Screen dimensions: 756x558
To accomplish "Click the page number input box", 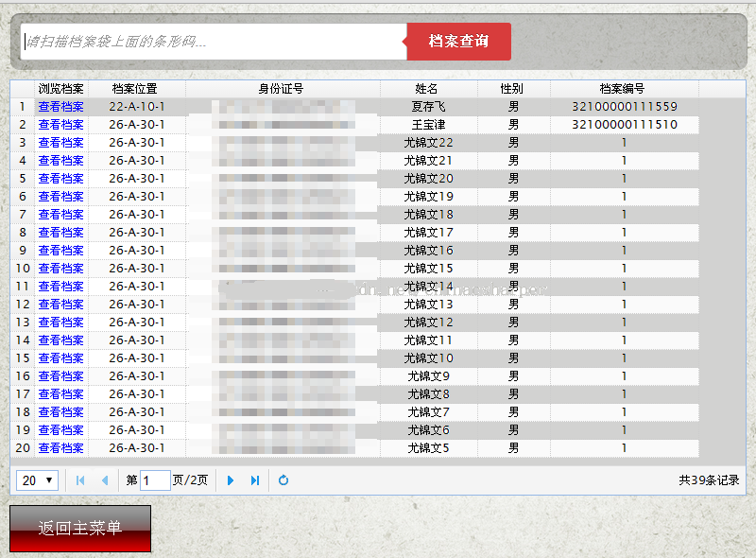I will click(x=155, y=480).
